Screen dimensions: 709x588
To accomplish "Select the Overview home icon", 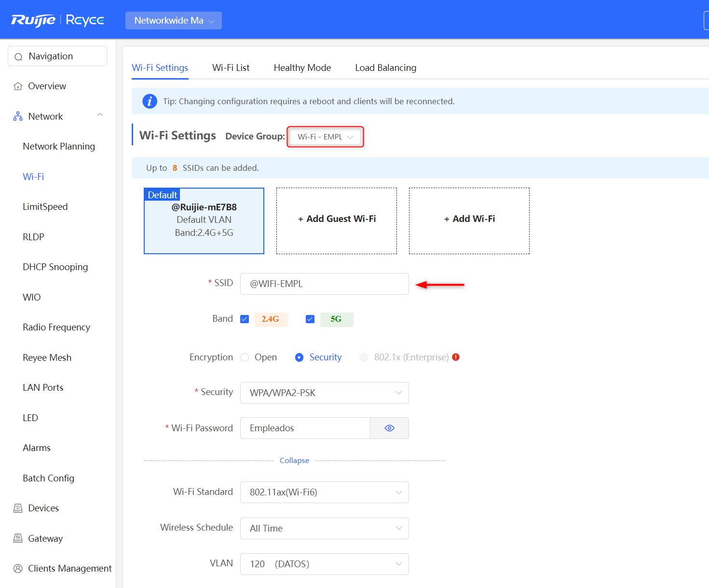I will pos(17,85).
